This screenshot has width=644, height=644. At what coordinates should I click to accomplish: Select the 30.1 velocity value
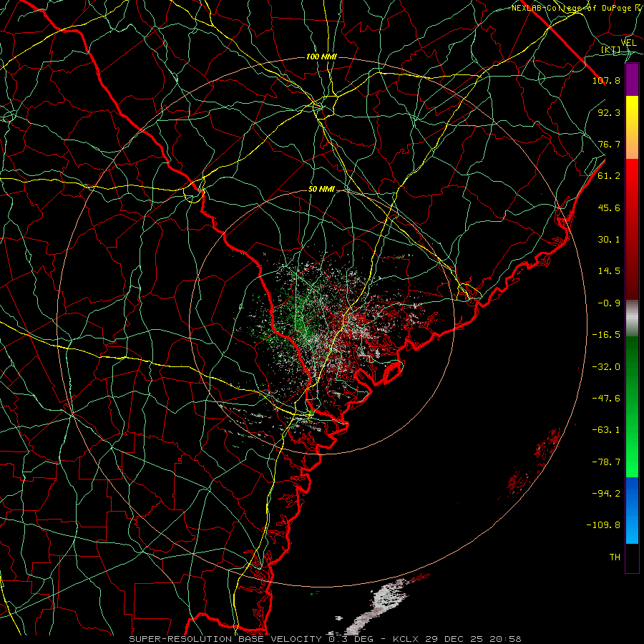tap(609, 240)
